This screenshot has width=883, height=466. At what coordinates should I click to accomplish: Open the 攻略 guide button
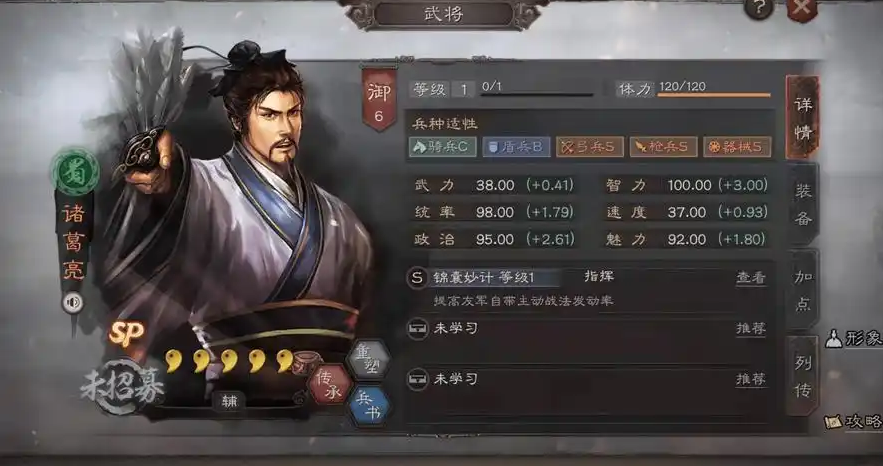[x=854, y=422]
